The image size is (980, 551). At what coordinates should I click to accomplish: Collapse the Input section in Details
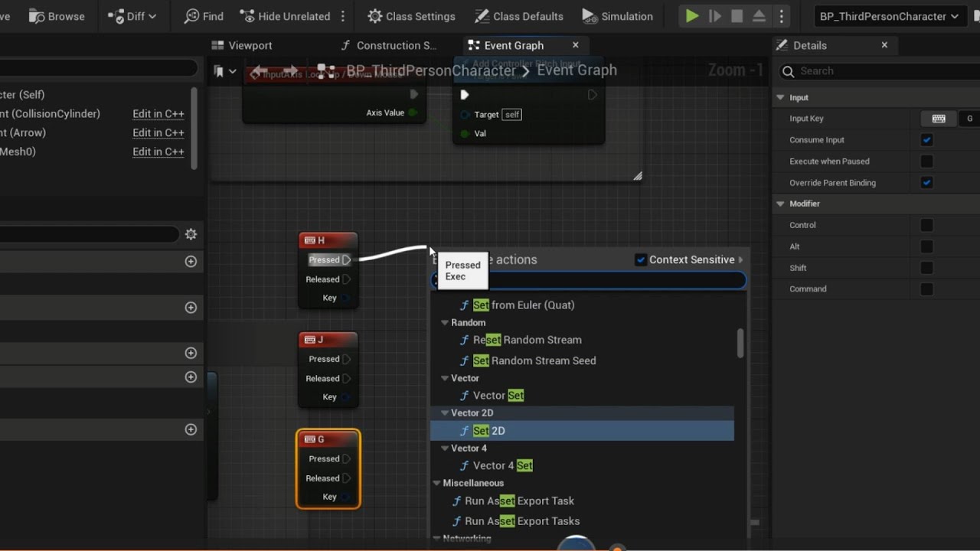pos(781,97)
